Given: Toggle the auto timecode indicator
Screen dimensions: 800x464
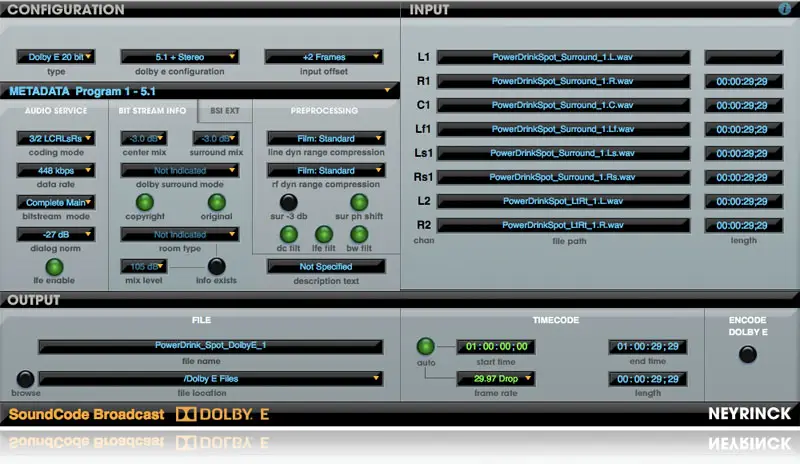Looking at the screenshot, I should [426, 346].
